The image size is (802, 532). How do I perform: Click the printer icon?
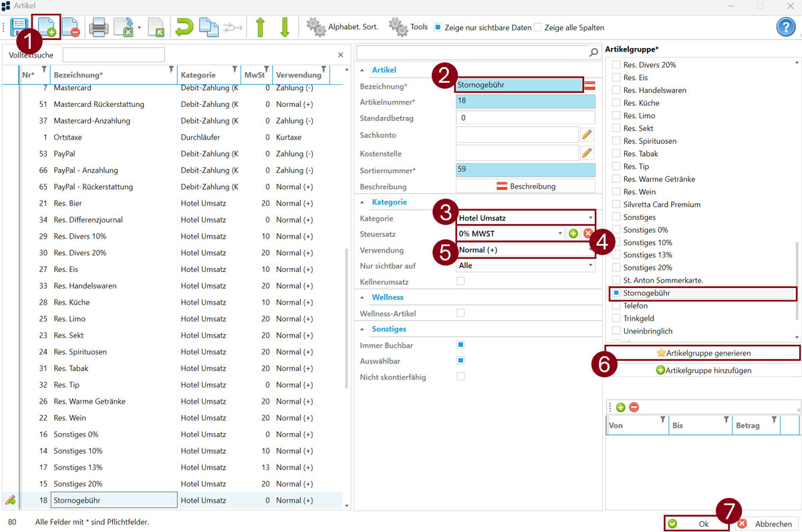coord(99,27)
